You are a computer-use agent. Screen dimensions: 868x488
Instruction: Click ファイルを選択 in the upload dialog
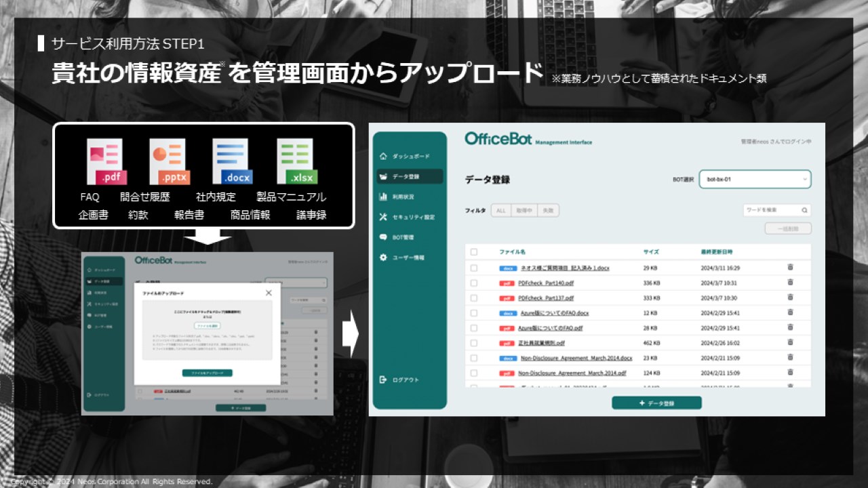(x=207, y=325)
